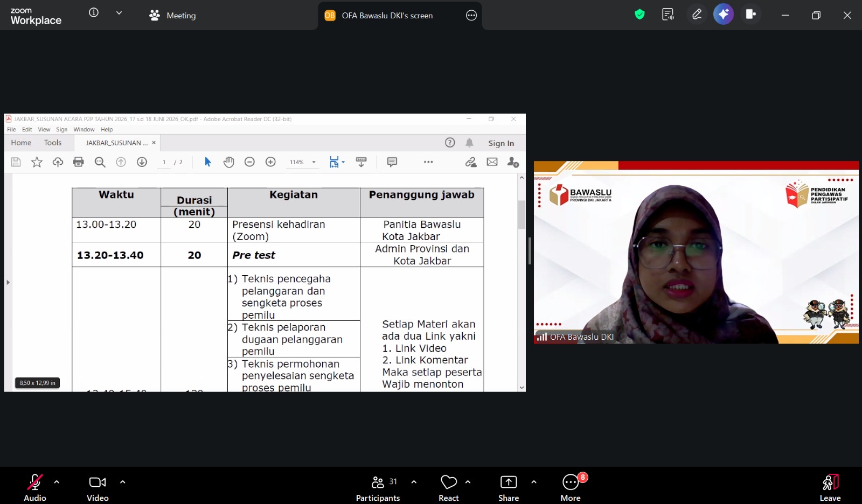Click the Sign In button

point(501,143)
